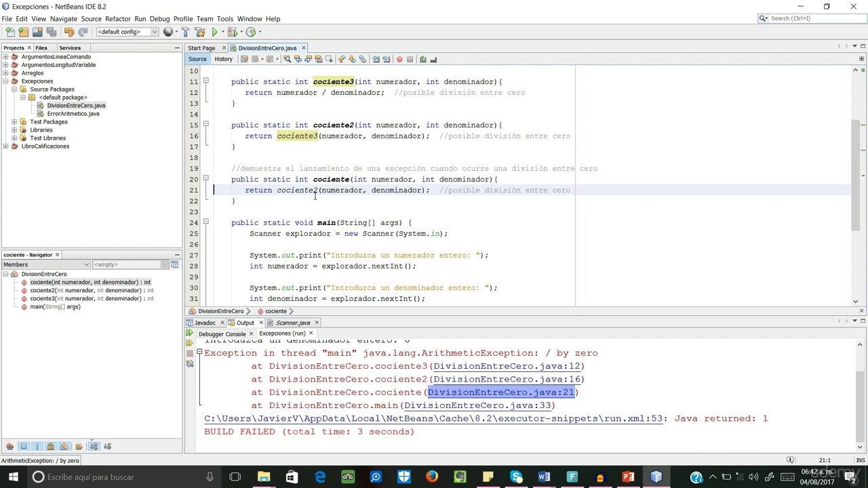The height and width of the screenshot is (488, 868).
Task: Open Microsoft Word from the taskbar
Action: [x=544, y=476]
